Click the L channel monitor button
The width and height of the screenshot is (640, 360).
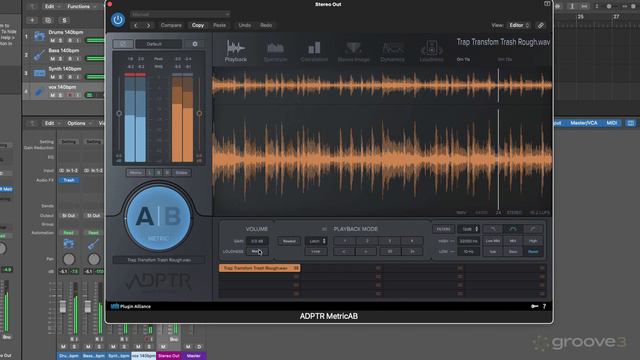pos(150,173)
